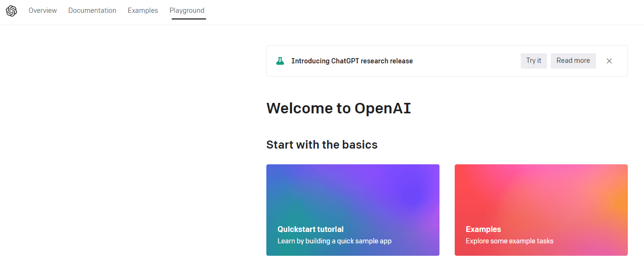
Task: Open the Quickstart tutorial card
Action: (x=352, y=210)
